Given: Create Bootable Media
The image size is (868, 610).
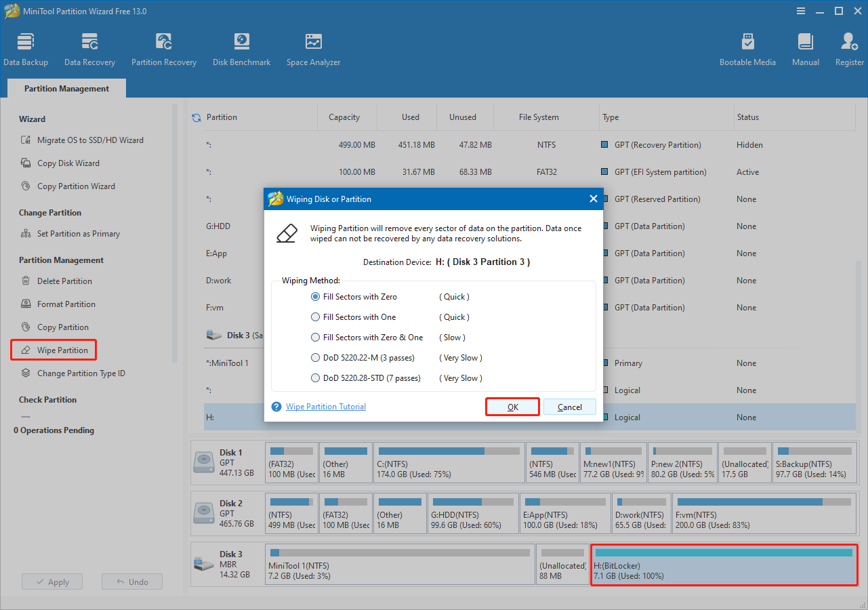Looking at the screenshot, I should point(747,47).
